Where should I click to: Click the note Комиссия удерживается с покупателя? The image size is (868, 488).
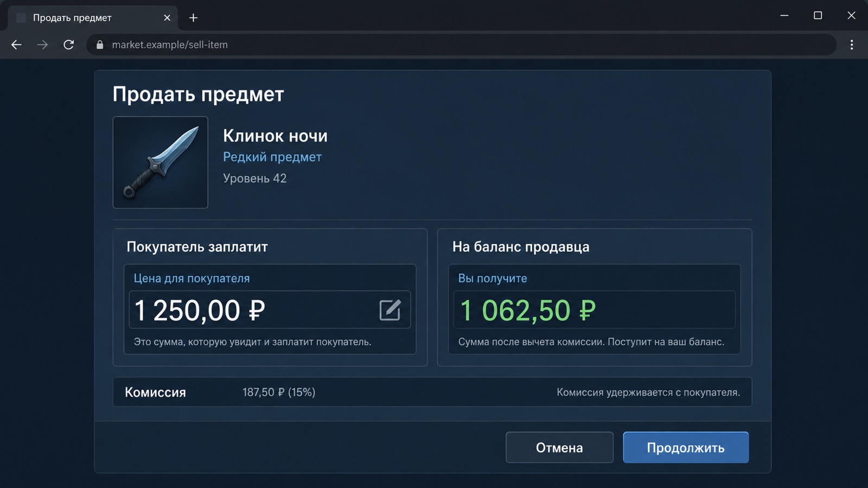[x=648, y=392]
